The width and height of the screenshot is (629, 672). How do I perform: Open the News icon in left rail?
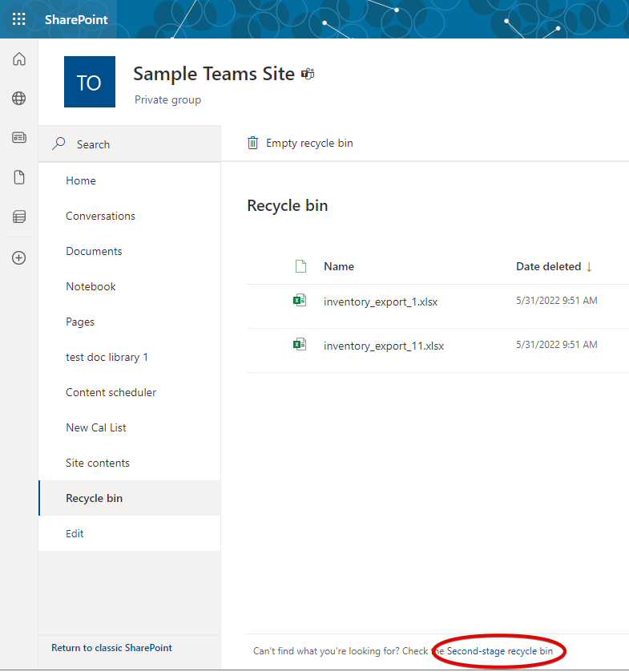(x=19, y=138)
